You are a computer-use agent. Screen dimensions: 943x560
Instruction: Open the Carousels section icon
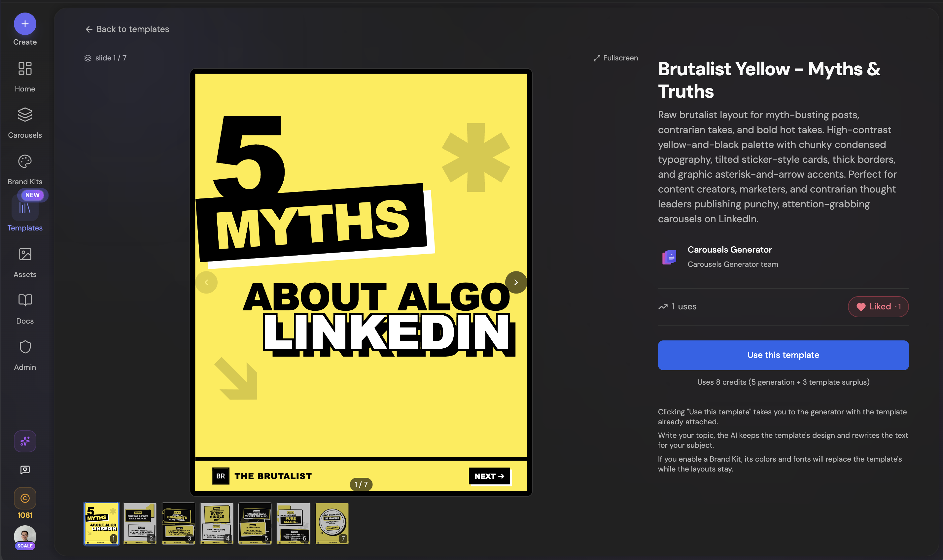pos(25,115)
